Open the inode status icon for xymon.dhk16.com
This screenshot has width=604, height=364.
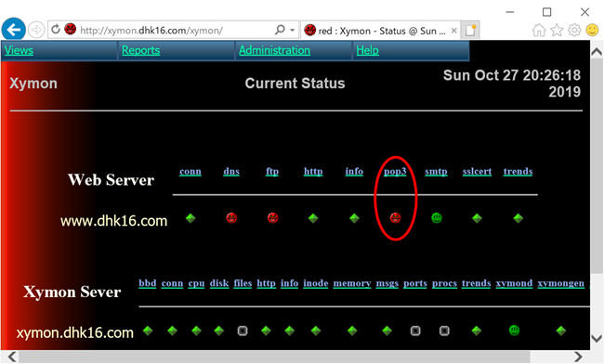pyautogui.click(x=316, y=331)
